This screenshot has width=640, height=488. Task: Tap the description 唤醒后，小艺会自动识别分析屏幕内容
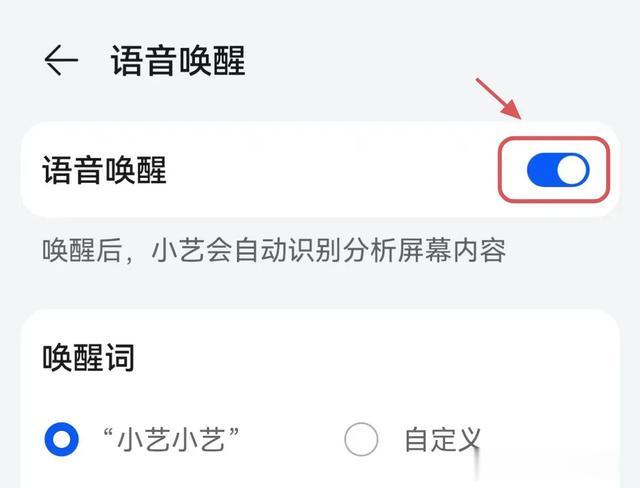tap(274, 250)
